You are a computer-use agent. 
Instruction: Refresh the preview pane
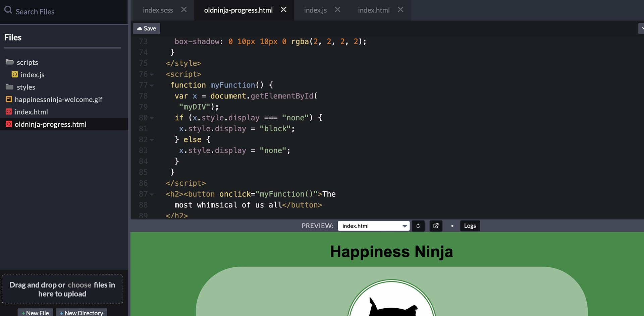[x=418, y=226]
